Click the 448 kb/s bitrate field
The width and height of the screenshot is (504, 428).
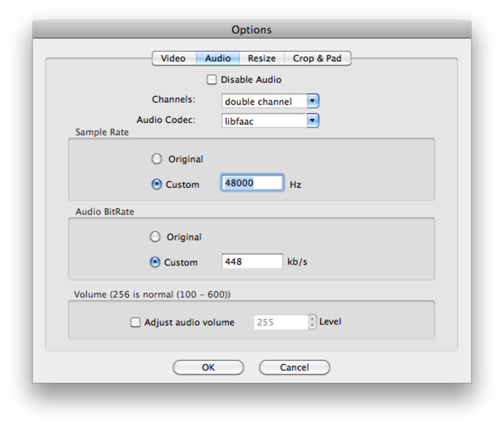point(252,262)
